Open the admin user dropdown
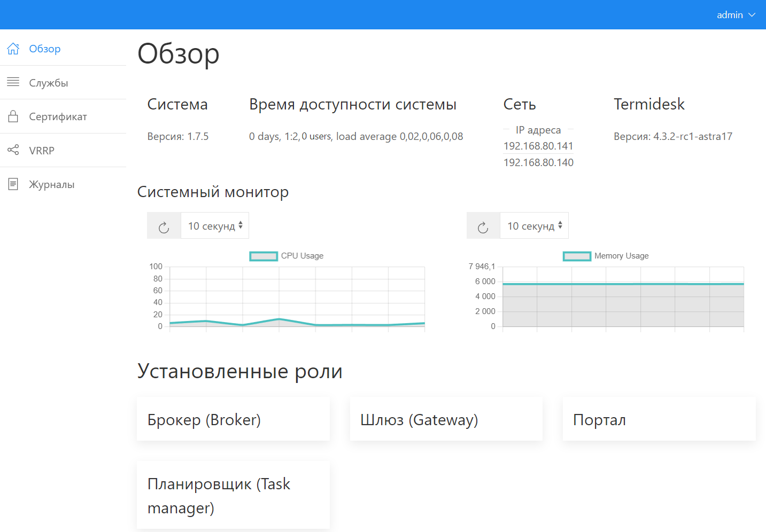This screenshot has width=766, height=532. point(736,15)
